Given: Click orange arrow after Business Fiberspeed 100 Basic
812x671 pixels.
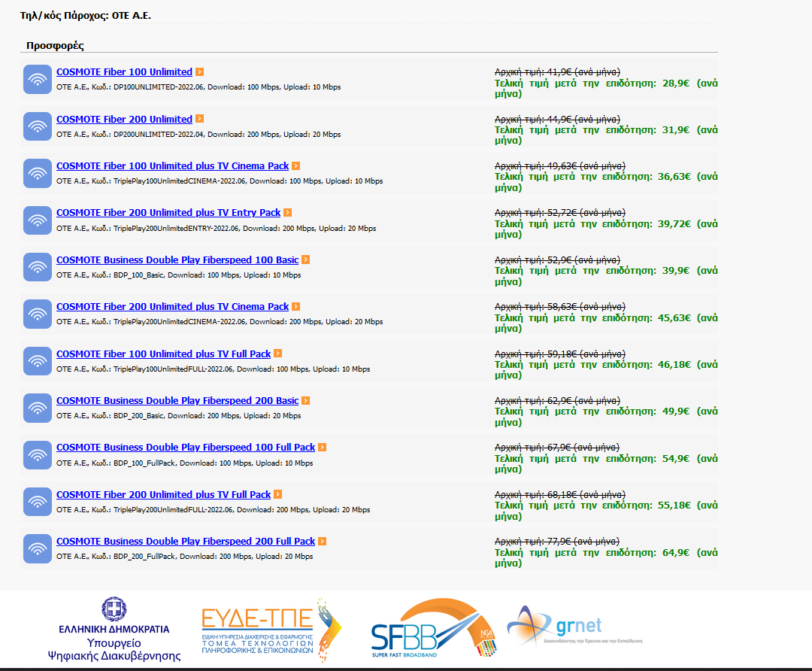Looking at the screenshot, I should pos(305,260).
